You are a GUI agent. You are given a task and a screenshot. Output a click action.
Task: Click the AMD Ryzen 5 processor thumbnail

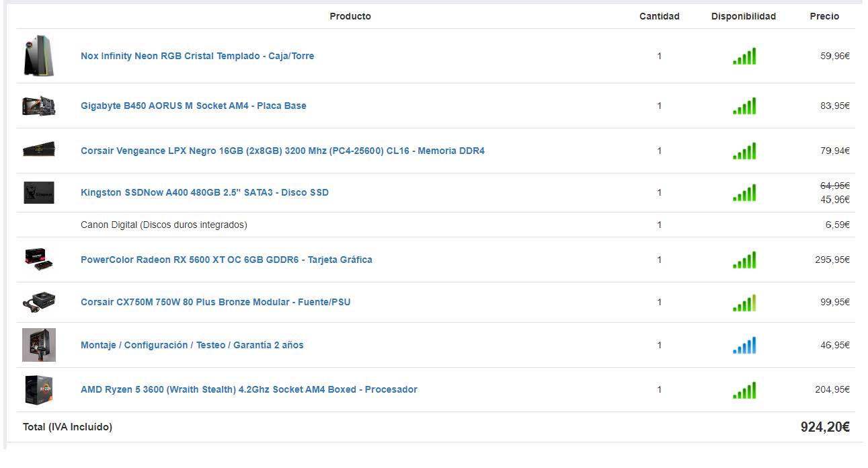pyautogui.click(x=38, y=390)
